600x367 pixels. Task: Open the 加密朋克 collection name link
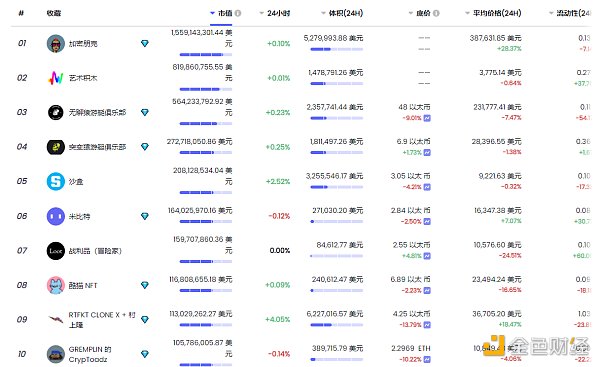(83, 44)
